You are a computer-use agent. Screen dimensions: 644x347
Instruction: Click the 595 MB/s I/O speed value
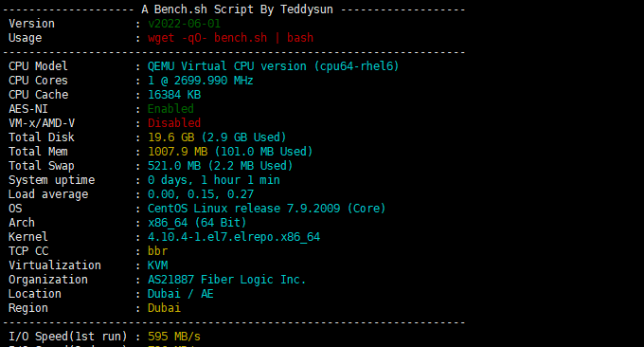click(174, 337)
